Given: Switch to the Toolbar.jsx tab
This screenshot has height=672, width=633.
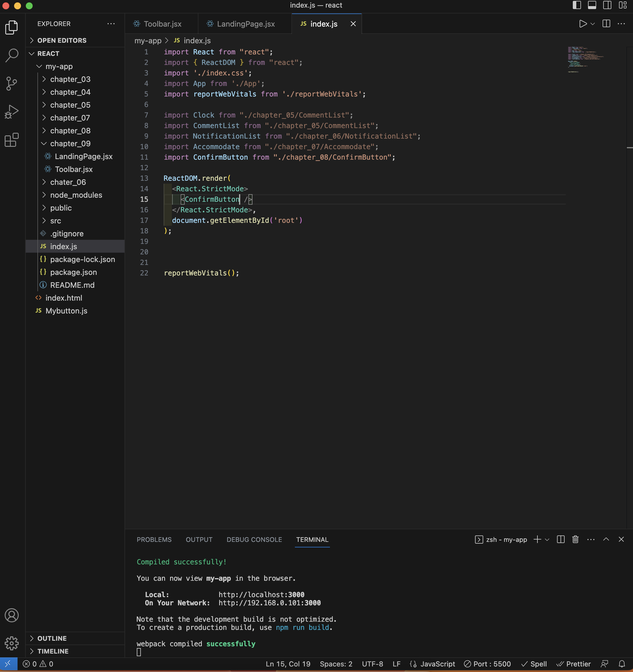Looking at the screenshot, I should 161,24.
